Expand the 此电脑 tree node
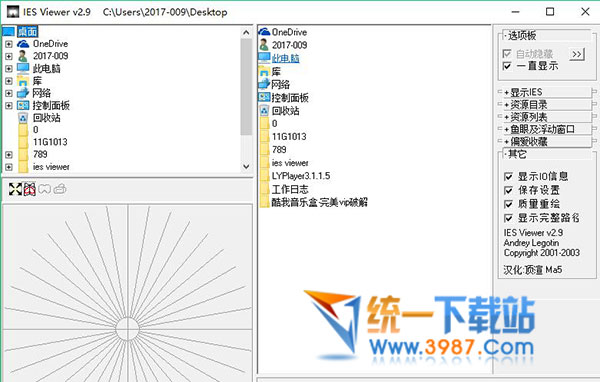Image resolution: width=600 pixels, height=382 pixels. tap(8, 69)
